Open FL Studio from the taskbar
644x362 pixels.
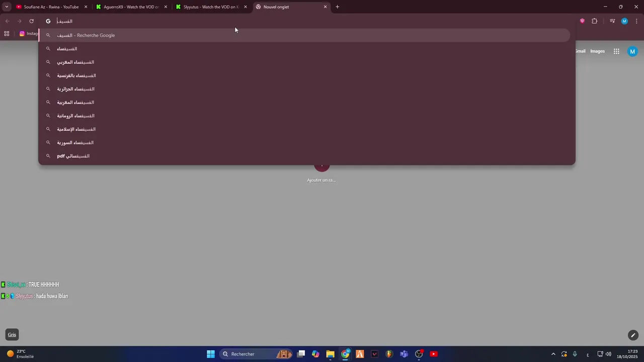coord(389,354)
